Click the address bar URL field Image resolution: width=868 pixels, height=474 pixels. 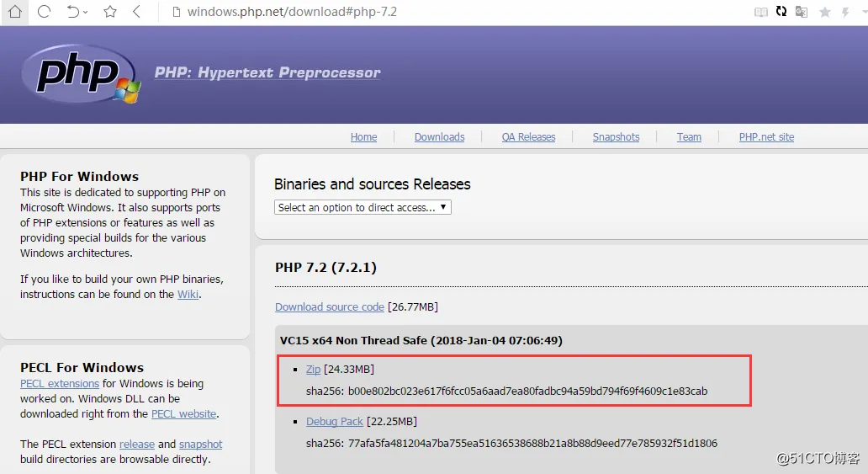[292, 12]
